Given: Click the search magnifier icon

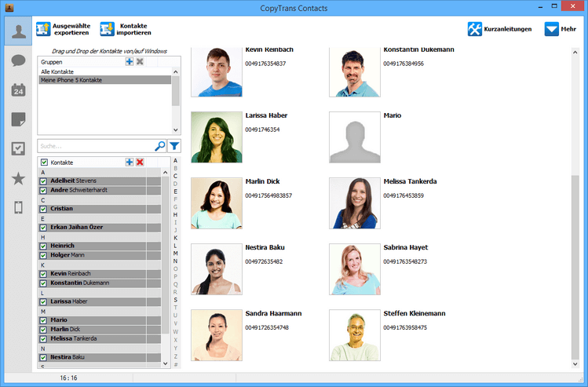Looking at the screenshot, I should pyautogui.click(x=159, y=146).
